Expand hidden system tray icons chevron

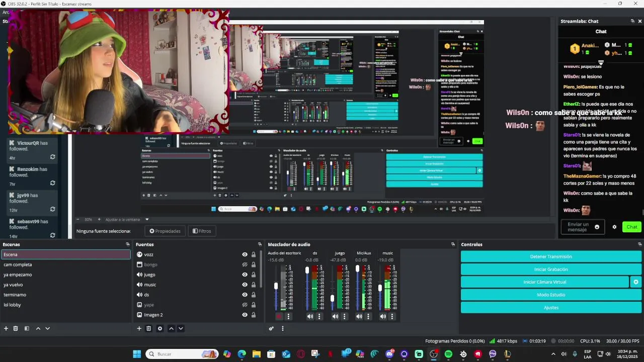tap(553, 354)
